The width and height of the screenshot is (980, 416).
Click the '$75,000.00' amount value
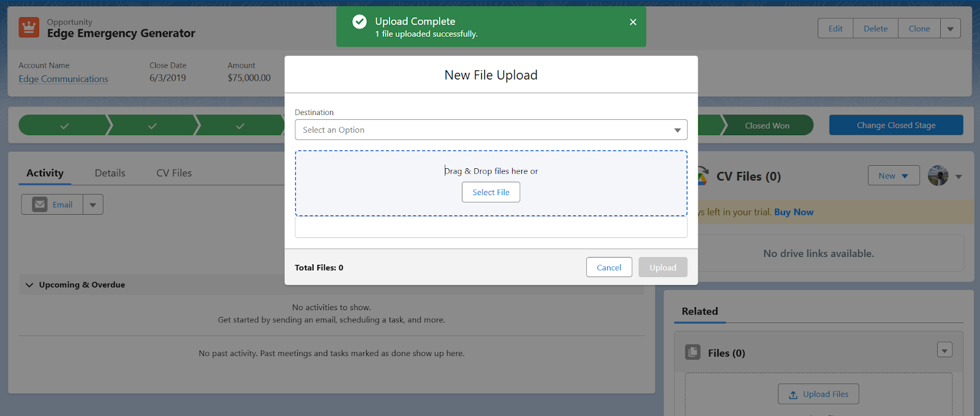coord(249,78)
